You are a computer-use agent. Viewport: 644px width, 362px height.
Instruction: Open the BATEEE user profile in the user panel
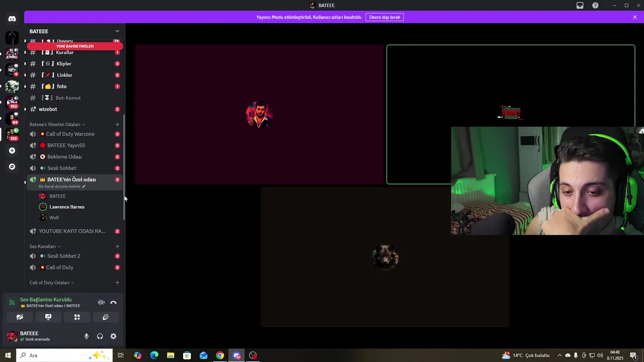[42, 336]
